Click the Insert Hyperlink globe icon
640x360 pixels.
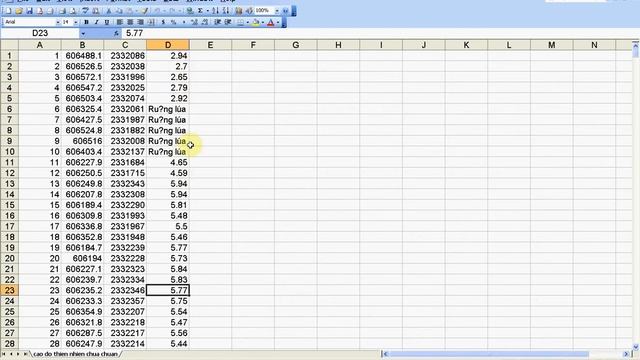[x=189, y=11]
